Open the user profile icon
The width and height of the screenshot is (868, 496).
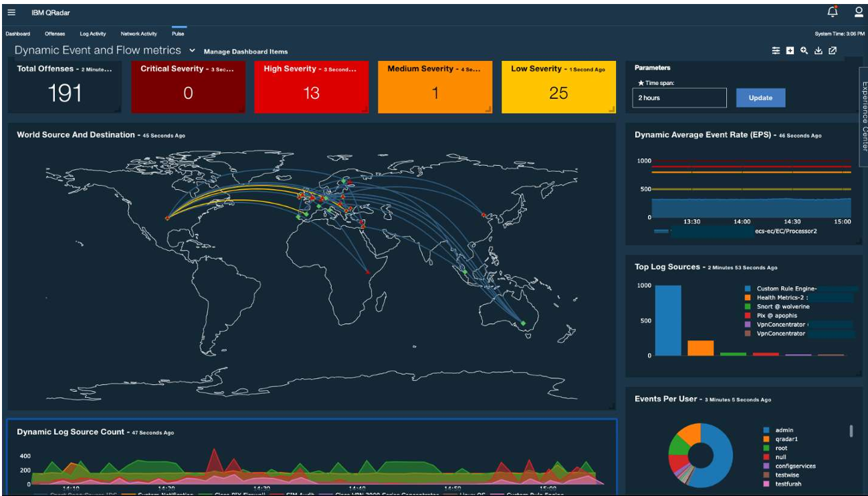(859, 11)
